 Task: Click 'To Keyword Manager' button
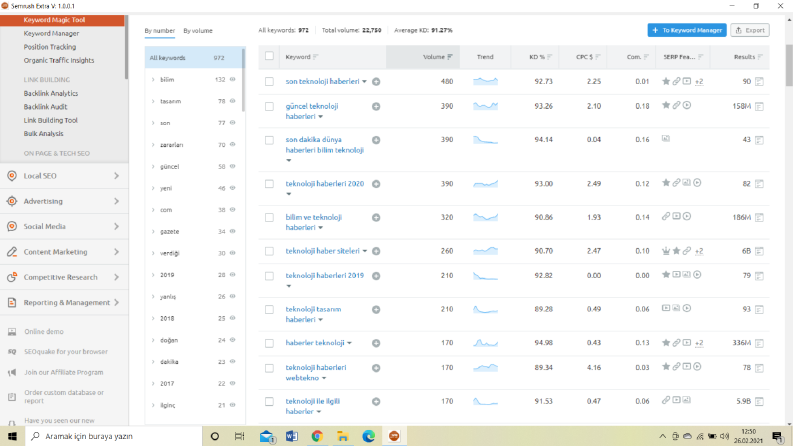[687, 30]
